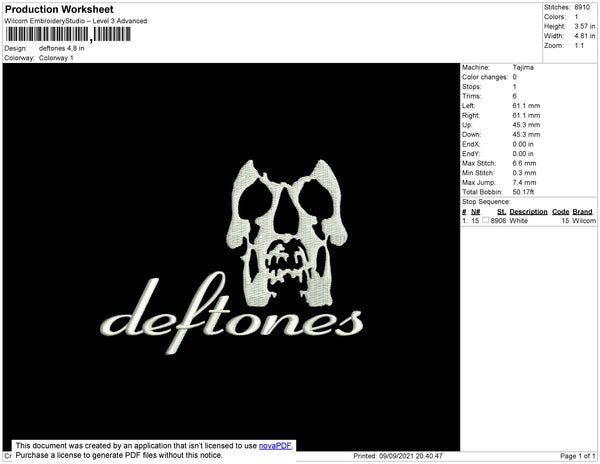This screenshot has width=600, height=464.
Task: Select the 'Page 1 of 1' footer text
Action: (577, 456)
